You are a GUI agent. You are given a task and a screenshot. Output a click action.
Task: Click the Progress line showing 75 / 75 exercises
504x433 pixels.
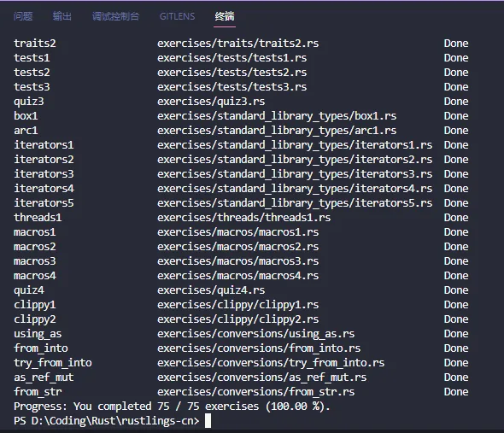pos(172,407)
